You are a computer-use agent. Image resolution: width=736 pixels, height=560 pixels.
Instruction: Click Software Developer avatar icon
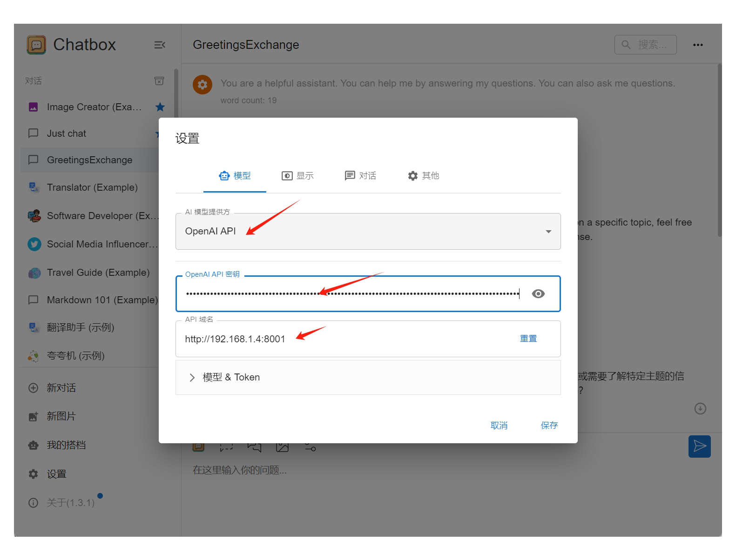coord(34,216)
